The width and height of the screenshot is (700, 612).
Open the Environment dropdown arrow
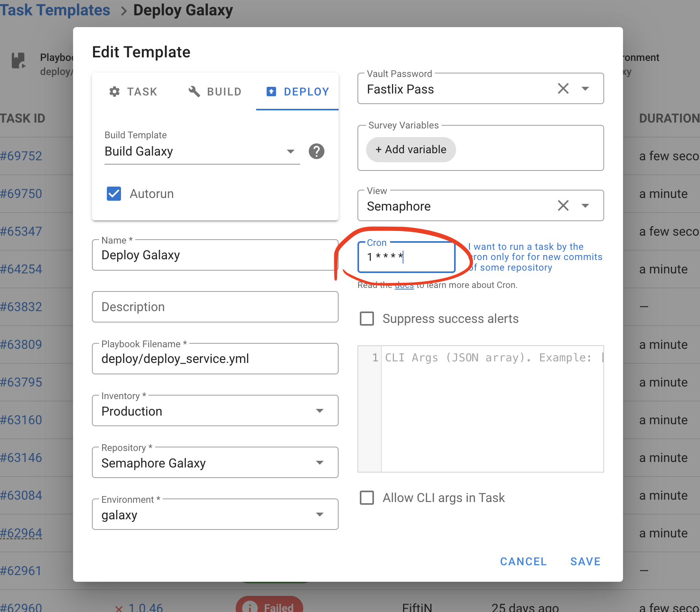320,515
